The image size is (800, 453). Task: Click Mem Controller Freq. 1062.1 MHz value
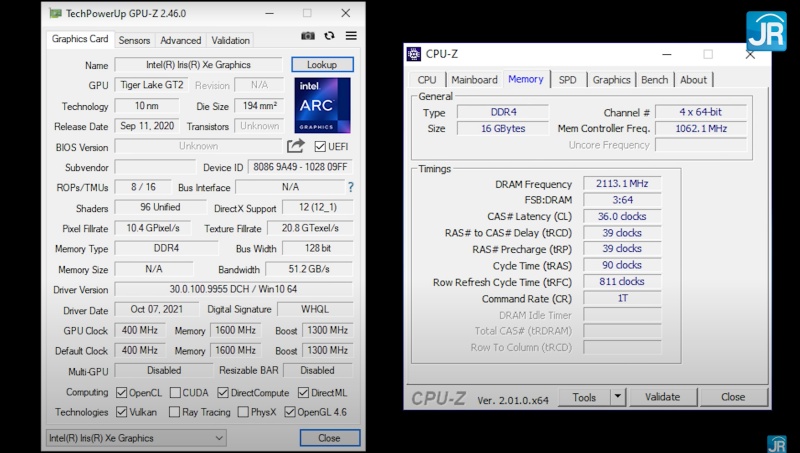click(x=701, y=129)
